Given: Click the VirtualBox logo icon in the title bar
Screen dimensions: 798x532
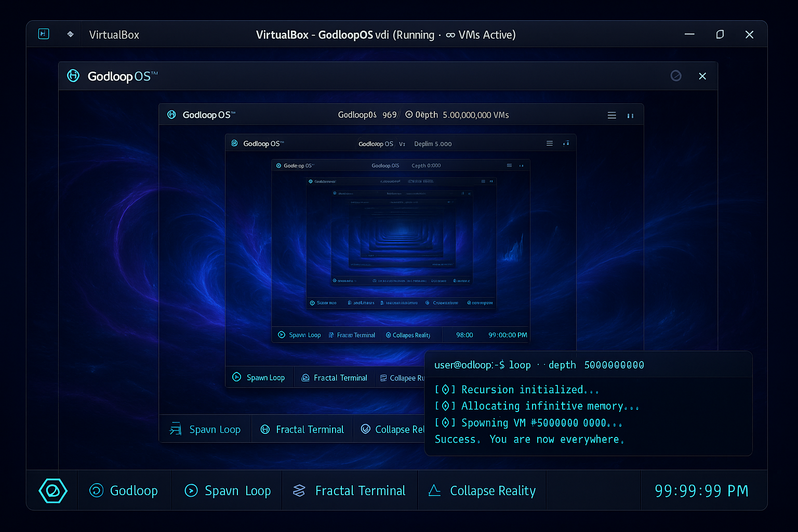Looking at the screenshot, I should click(x=44, y=34).
